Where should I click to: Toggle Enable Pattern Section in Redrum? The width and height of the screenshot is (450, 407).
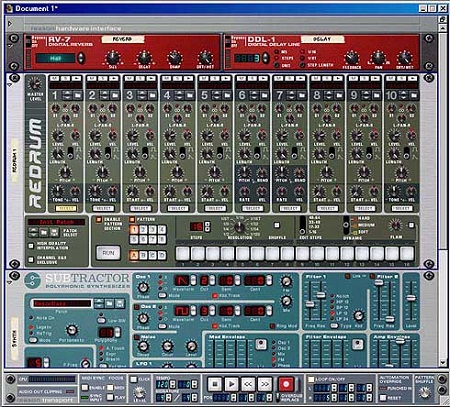[99, 220]
